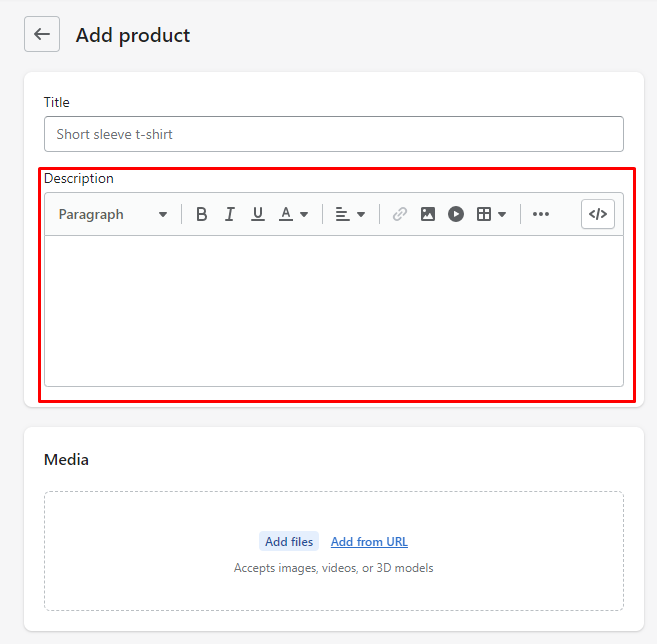Open the Add from URL link
Screen dimensions: 657x644
click(369, 542)
